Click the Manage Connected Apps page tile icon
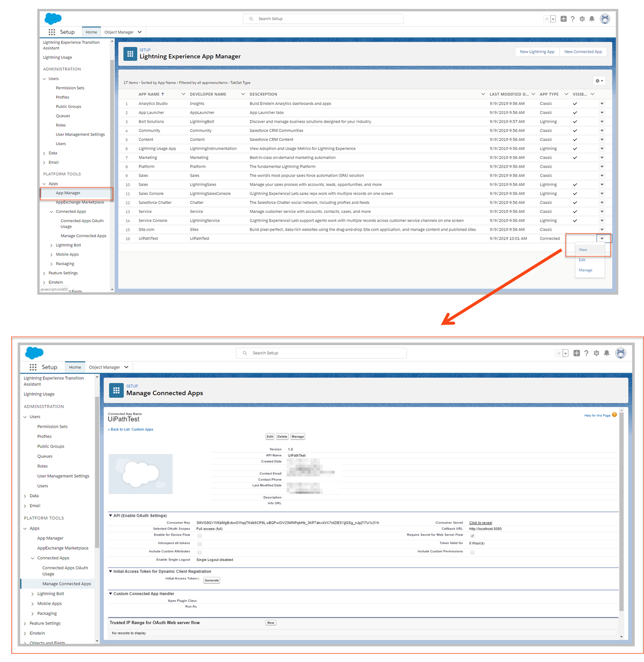 pos(116,391)
